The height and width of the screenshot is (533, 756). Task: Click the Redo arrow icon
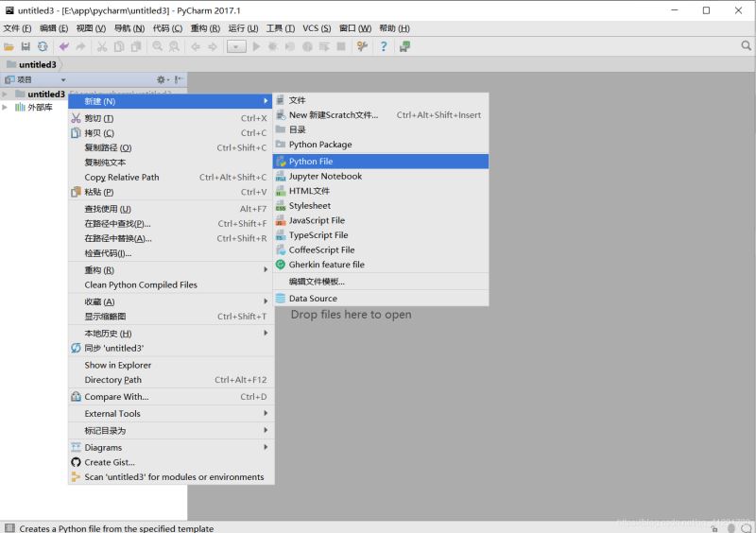coord(80,47)
